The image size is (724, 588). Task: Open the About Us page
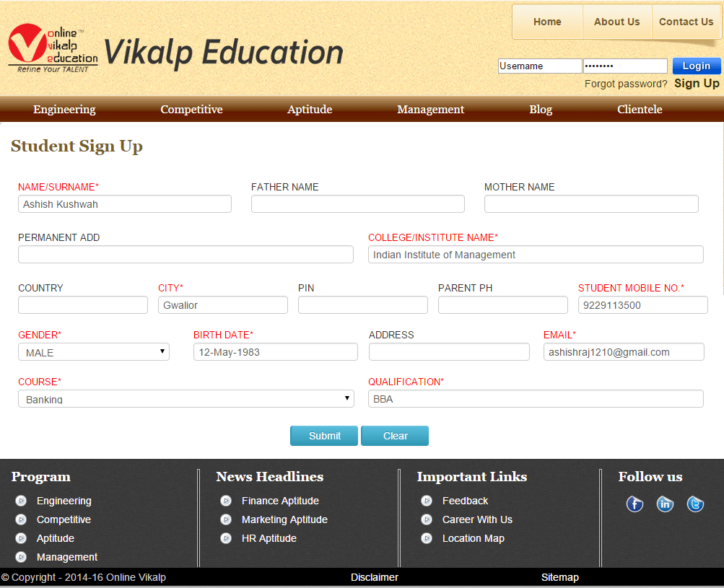[617, 22]
